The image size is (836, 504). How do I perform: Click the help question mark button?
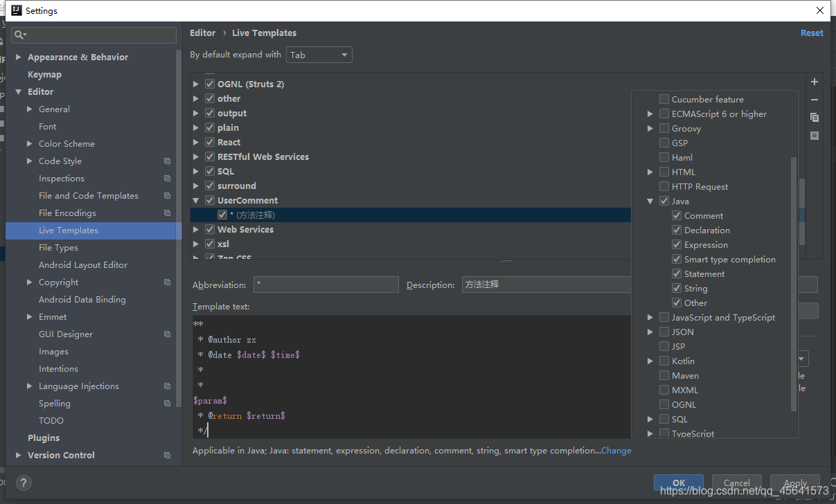pos(24,483)
